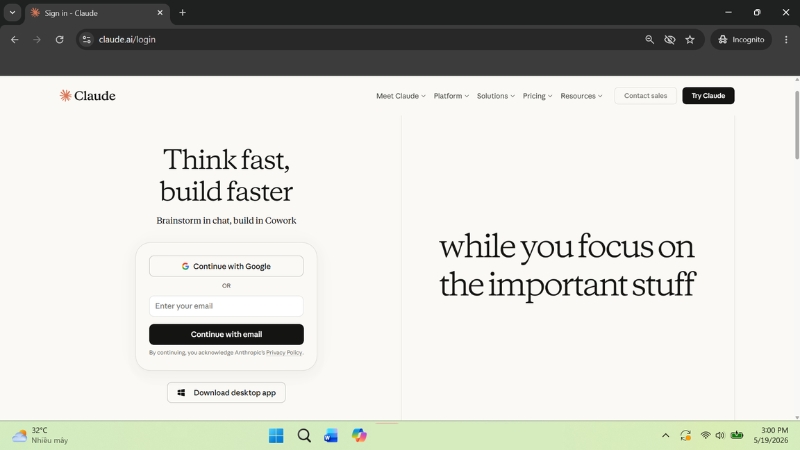Show hidden tray icons chevron

pyautogui.click(x=665, y=435)
